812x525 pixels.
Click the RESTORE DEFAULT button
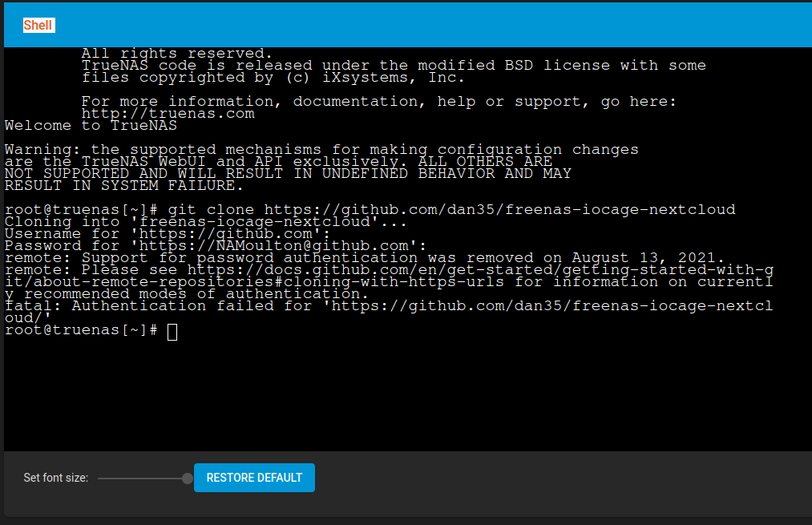click(254, 478)
